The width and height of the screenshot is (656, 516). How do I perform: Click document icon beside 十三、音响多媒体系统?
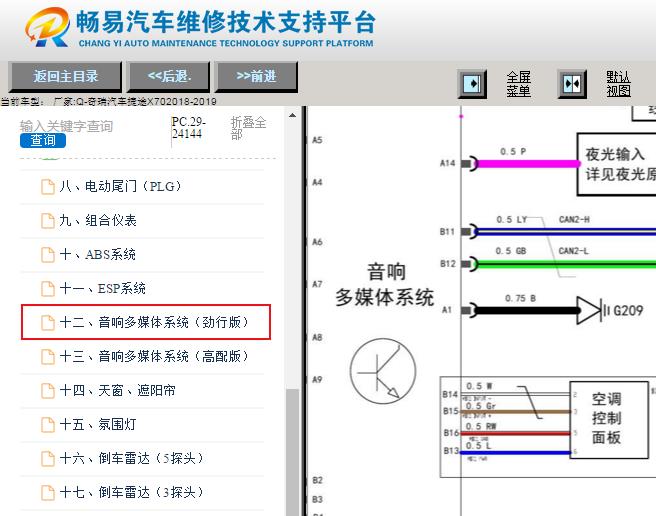[48, 357]
